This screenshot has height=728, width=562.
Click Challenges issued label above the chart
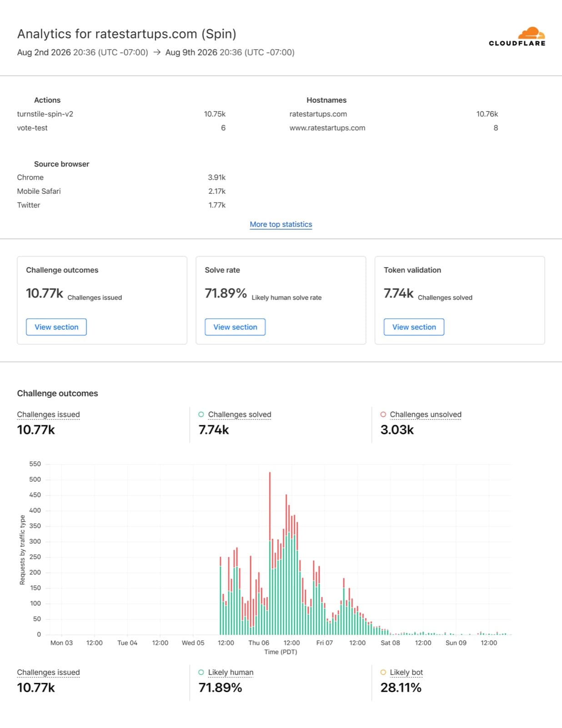click(48, 415)
